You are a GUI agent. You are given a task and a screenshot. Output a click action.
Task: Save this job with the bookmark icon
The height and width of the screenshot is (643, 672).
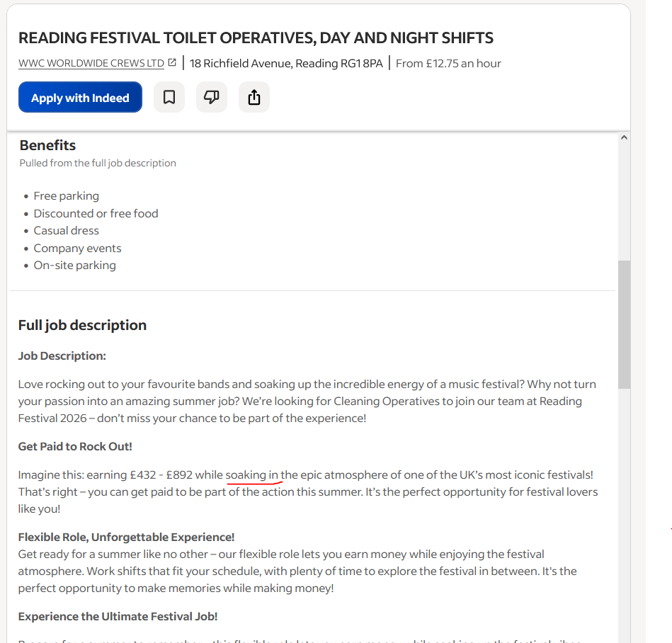[x=169, y=97]
